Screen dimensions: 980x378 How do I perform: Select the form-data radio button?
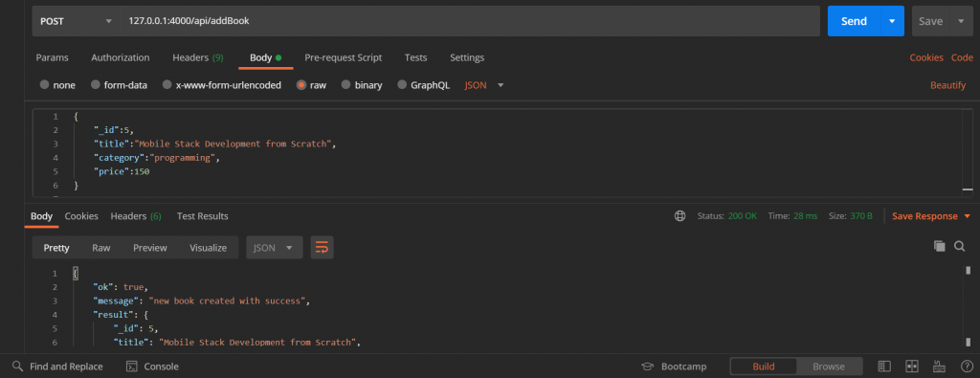point(96,85)
